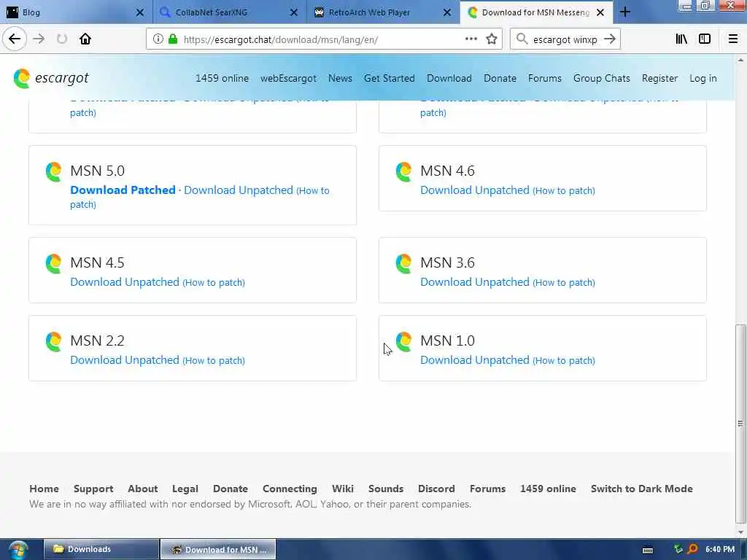Open Group Chats in the navigation
This screenshot has width=747, height=560.
tap(602, 78)
